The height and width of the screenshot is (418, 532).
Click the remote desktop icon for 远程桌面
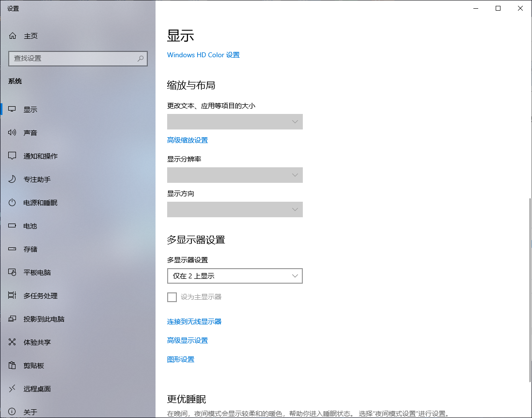12,388
